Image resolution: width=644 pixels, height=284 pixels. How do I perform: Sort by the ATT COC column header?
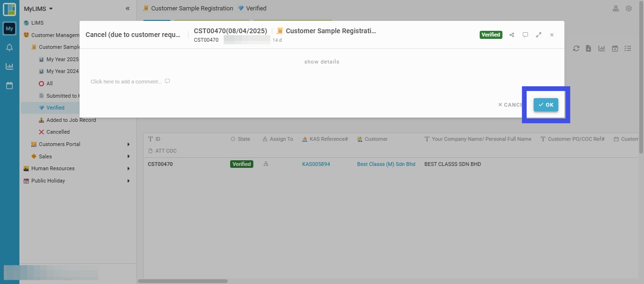point(162,151)
